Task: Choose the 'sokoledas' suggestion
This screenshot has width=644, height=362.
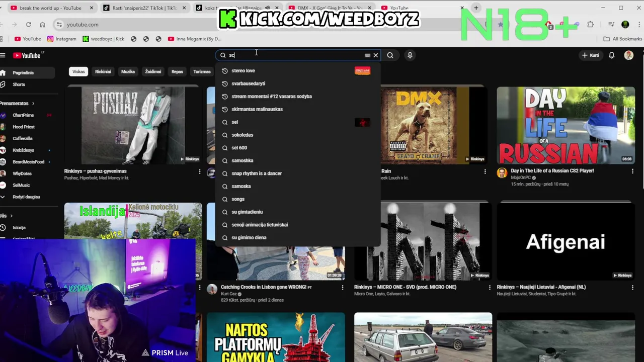Action: [298, 135]
